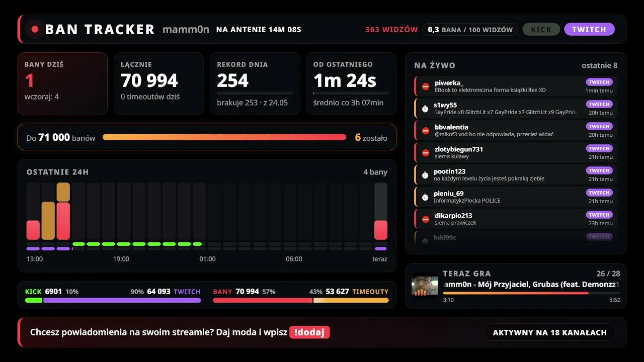Toggle the KICK platform pill in header
Viewport: 644px width, 362px height.
click(541, 29)
